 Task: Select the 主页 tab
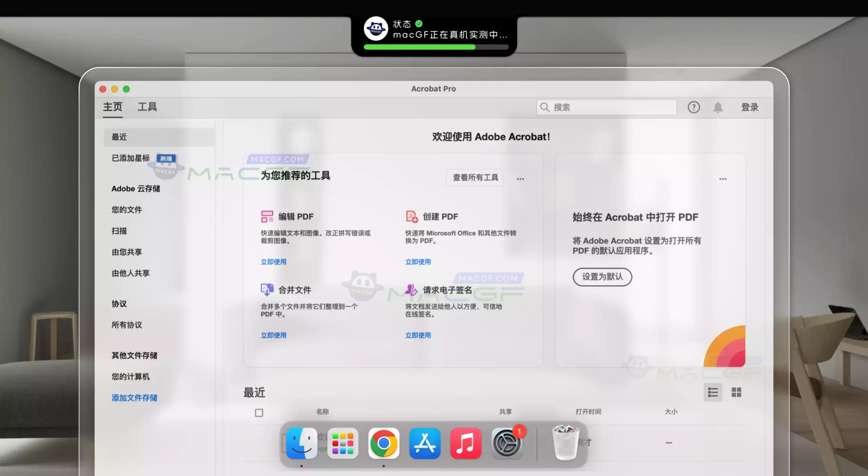tap(113, 107)
